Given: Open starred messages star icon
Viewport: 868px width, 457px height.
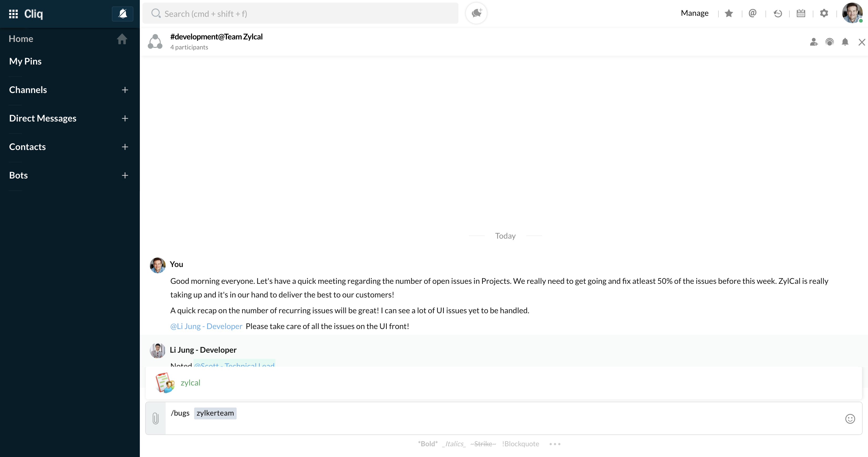Looking at the screenshot, I should point(729,13).
